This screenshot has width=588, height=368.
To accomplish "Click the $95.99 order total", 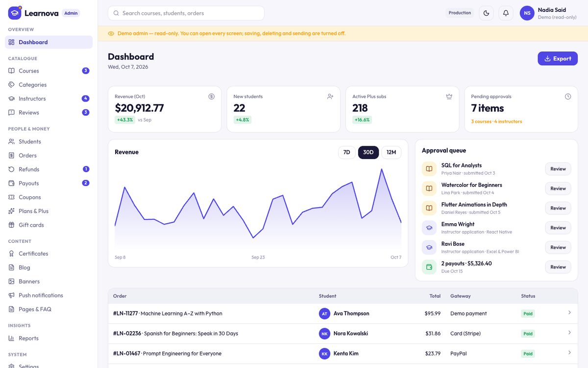I will (x=433, y=314).
